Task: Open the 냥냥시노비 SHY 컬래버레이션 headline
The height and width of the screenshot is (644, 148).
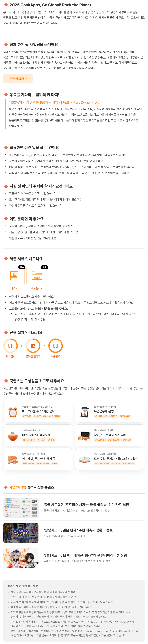Action: click(x=86, y=555)
